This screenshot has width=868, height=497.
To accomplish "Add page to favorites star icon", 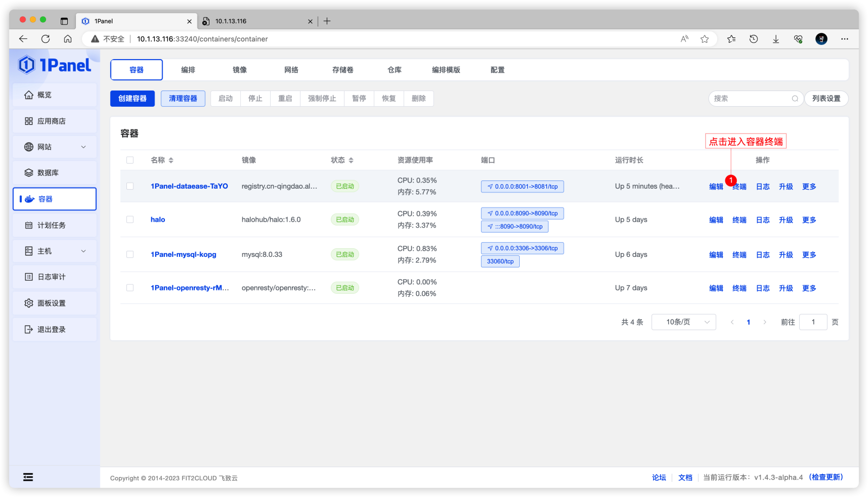I will click(705, 39).
